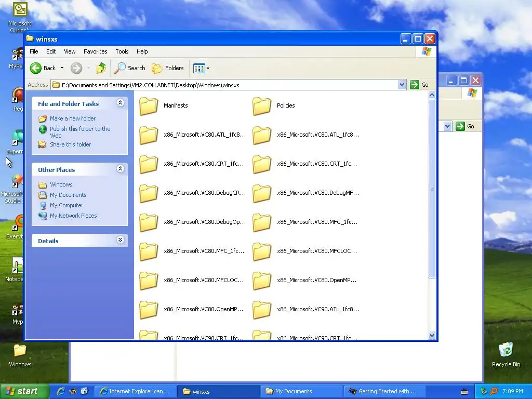Click the Up folder toolbar icon

tap(101, 68)
